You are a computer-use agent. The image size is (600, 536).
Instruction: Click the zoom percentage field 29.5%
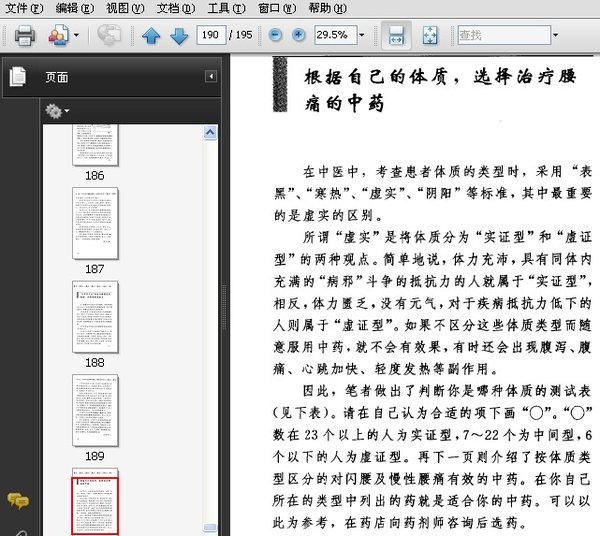336,35
